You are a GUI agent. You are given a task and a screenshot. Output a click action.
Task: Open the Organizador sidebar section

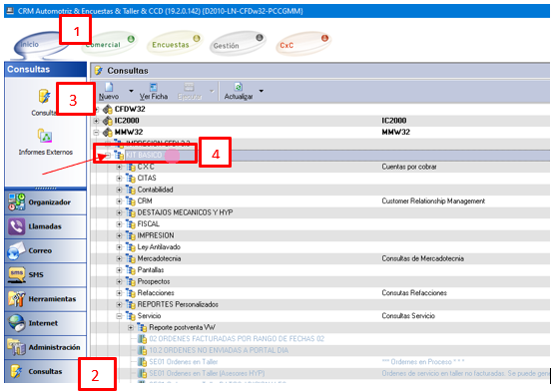coord(45,202)
